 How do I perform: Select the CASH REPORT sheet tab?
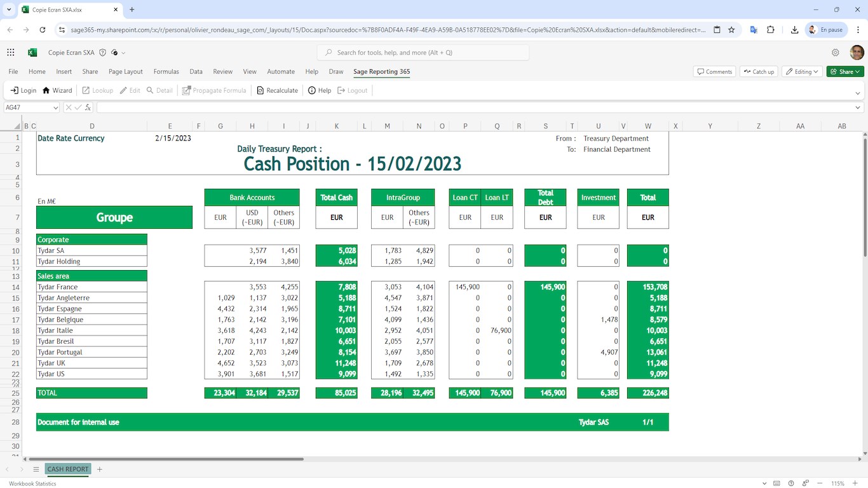[x=68, y=469]
